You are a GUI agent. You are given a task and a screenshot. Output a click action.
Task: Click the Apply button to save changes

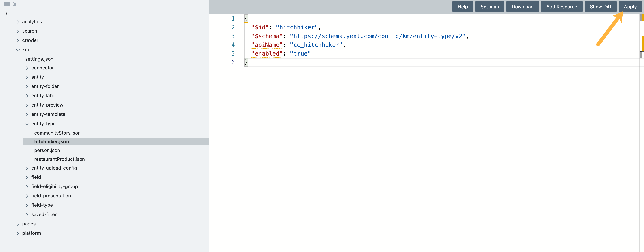[x=630, y=7]
